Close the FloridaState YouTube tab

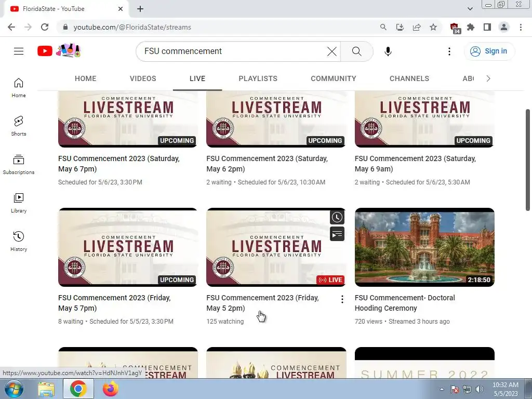[121, 9]
